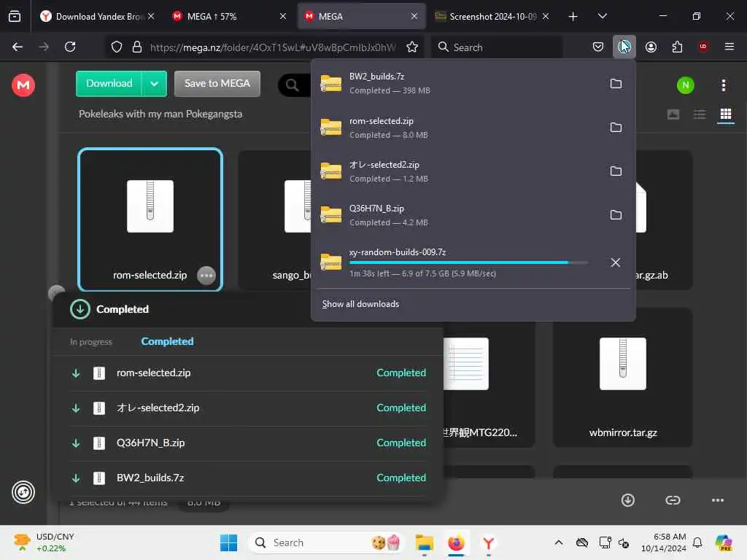Click the MEGA logo in the sidebar
747x560 pixels.
pyautogui.click(x=23, y=85)
